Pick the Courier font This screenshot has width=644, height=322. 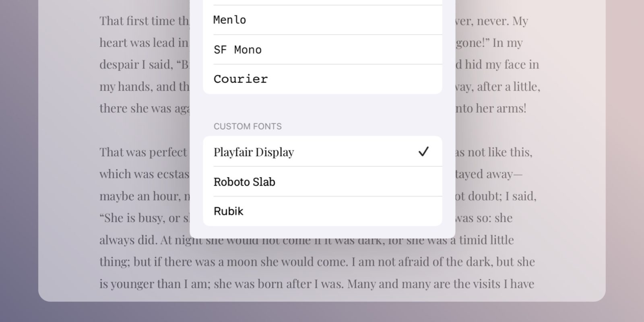[x=322, y=79]
